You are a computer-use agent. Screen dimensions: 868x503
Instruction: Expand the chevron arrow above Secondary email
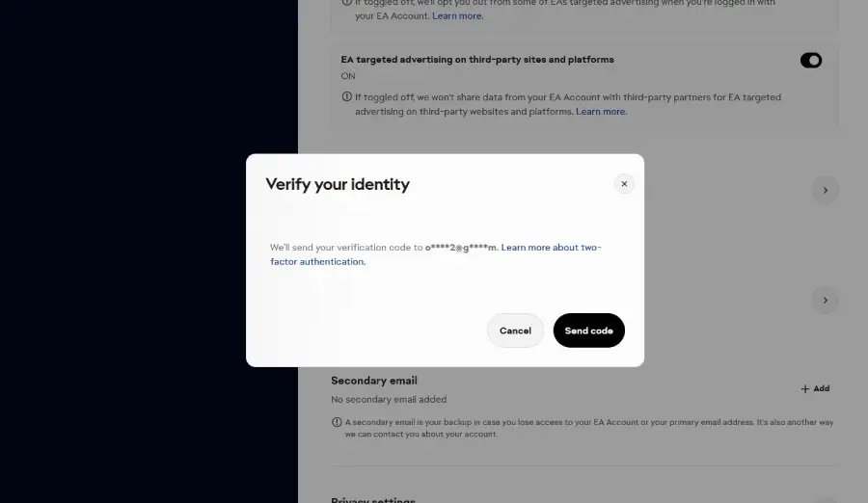pyautogui.click(x=825, y=301)
